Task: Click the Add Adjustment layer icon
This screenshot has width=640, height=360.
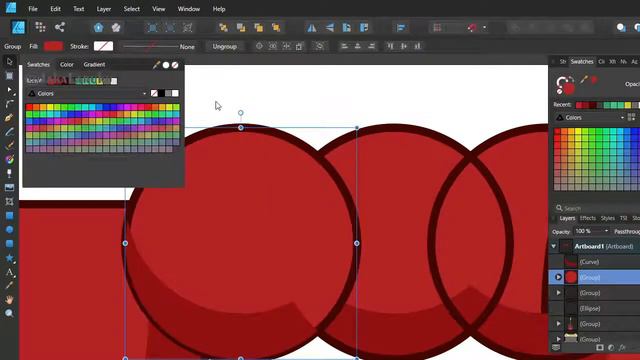Action: coord(611,347)
